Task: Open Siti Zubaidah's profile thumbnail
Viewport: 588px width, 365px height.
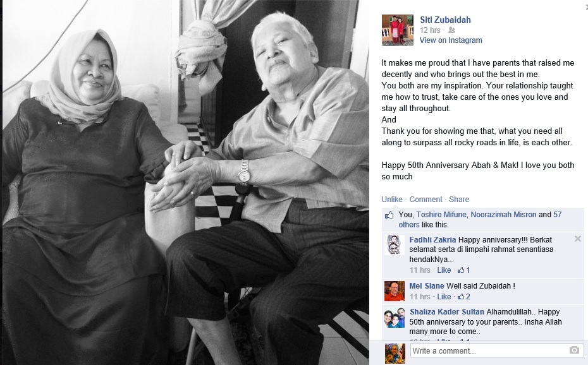Action: click(x=398, y=30)
